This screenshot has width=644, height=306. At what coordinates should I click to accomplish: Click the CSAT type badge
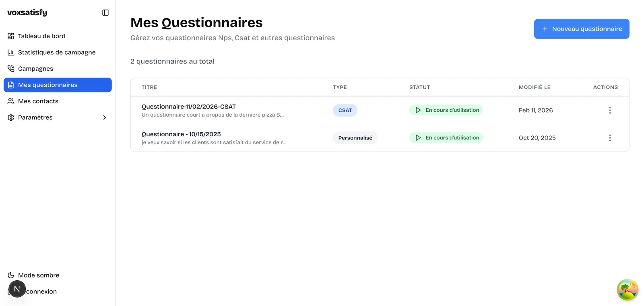pos(345,110)
